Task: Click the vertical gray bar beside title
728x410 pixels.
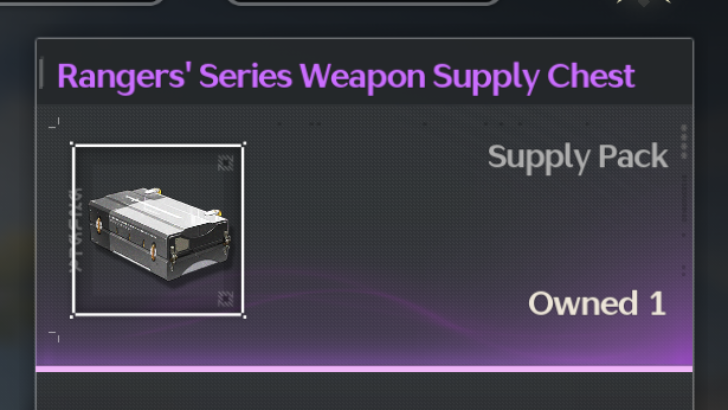Action: [41, 73]
